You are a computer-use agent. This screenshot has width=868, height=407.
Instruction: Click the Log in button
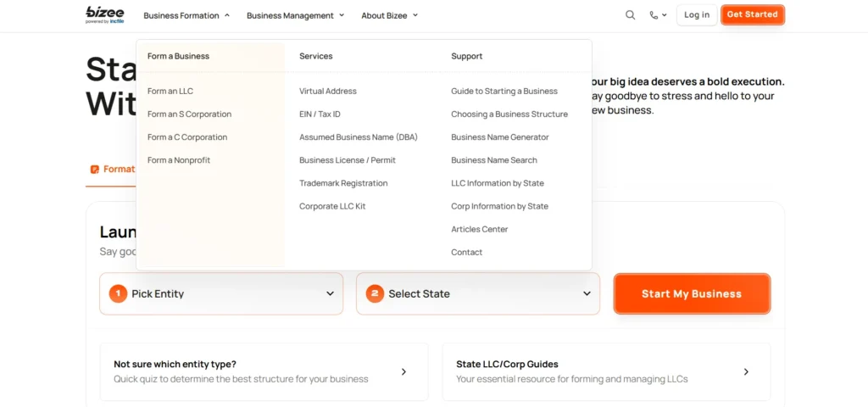(697, 14)
